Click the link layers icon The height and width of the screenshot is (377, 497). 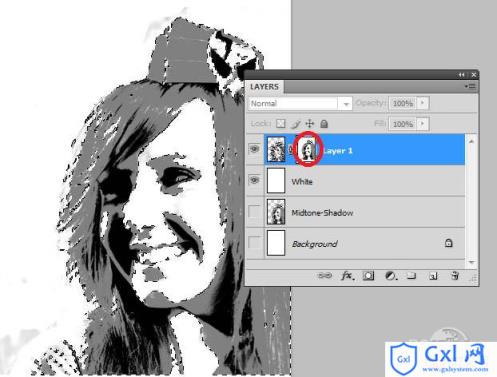[x=325, y=276]
